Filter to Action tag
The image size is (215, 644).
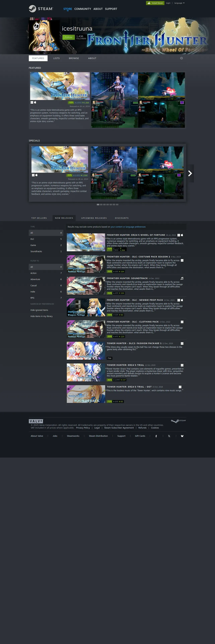(x=46, y=273)
